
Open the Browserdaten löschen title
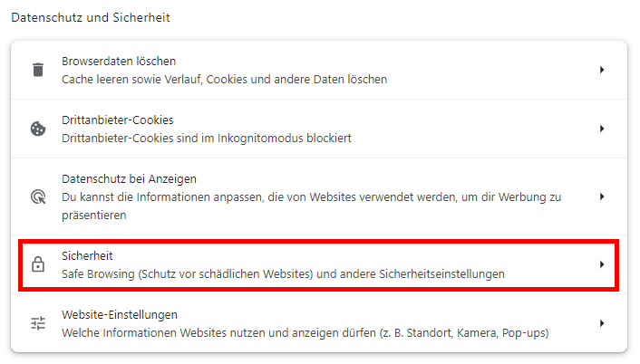(118, 61)
